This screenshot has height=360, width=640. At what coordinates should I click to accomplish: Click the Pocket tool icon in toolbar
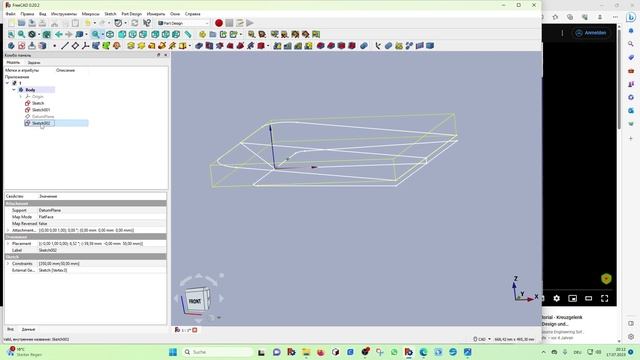pos(199,46)
